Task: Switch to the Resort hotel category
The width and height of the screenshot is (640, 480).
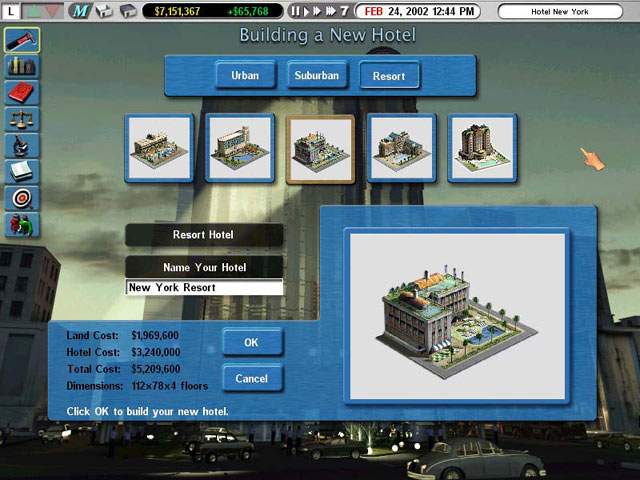Action: point(389,76)
